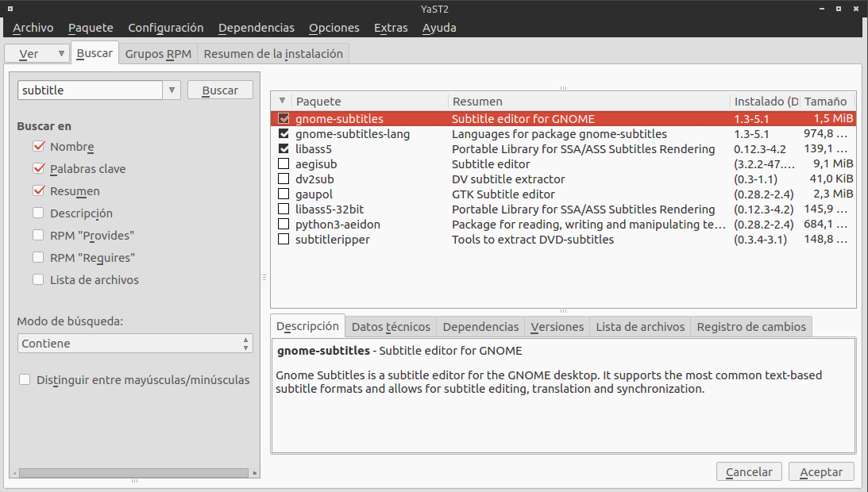Image resolution: width=868 pixels, height=492 pixels.
Task: Open the Ver dropdown
Action: (x=37, y=52)
